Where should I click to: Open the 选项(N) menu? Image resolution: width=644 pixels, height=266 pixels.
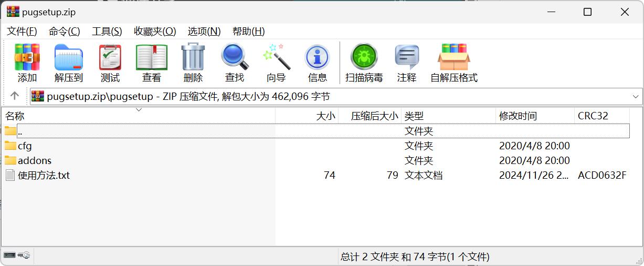(204, 32)
